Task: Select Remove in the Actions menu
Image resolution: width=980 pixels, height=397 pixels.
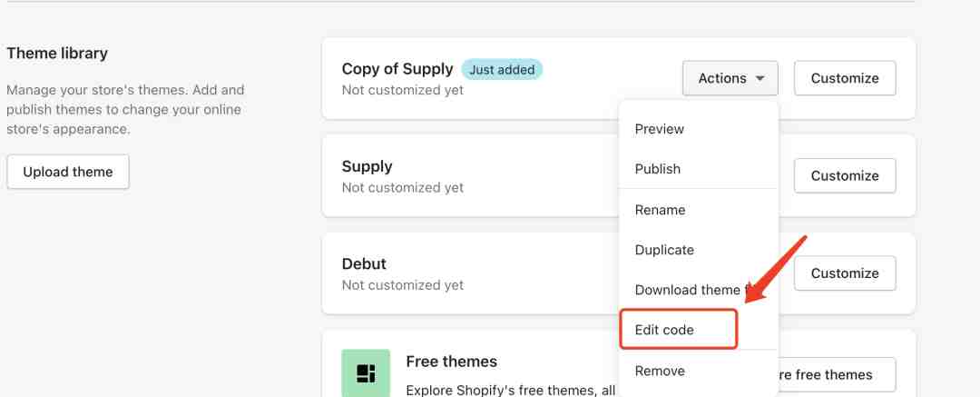Action: (661, 371)
